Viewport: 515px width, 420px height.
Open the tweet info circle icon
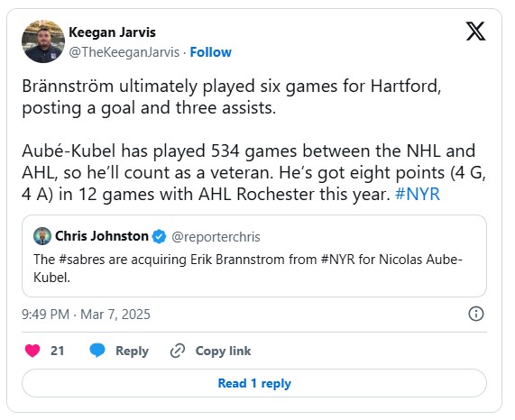coord(476,314)
